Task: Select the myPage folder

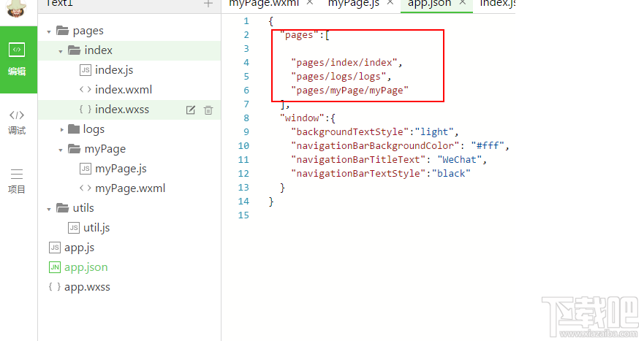Action: [129, 149]
